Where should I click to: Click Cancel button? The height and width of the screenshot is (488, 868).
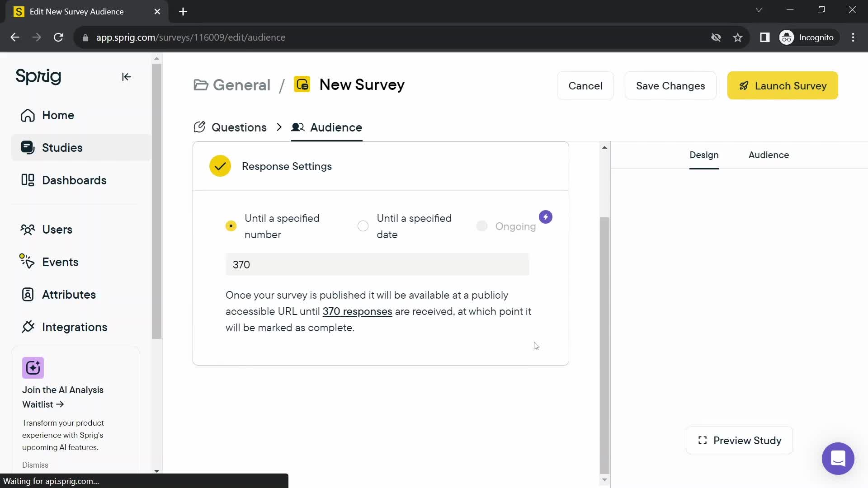coord(586,86)
